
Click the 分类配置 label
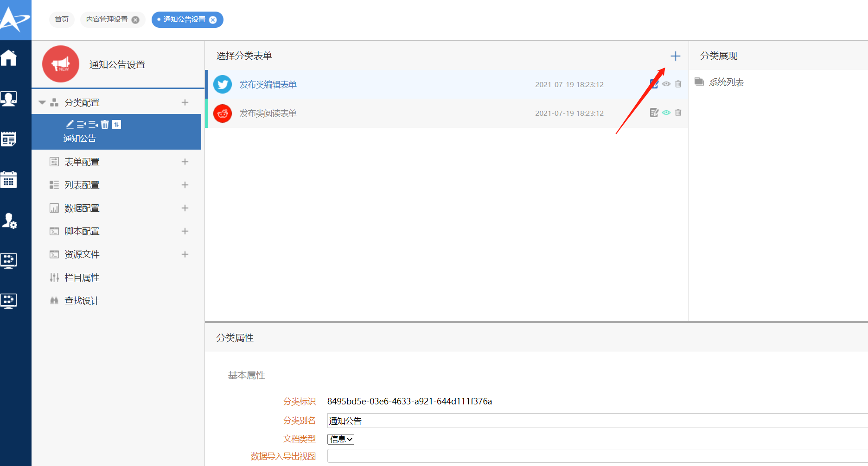pyautogui.click(x=82, y=102)
